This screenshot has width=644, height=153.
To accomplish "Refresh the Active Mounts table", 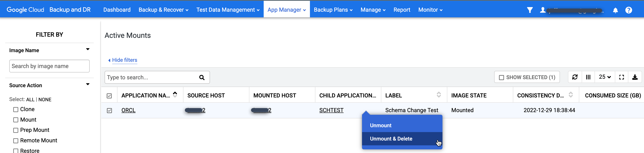I will (575, 77).
